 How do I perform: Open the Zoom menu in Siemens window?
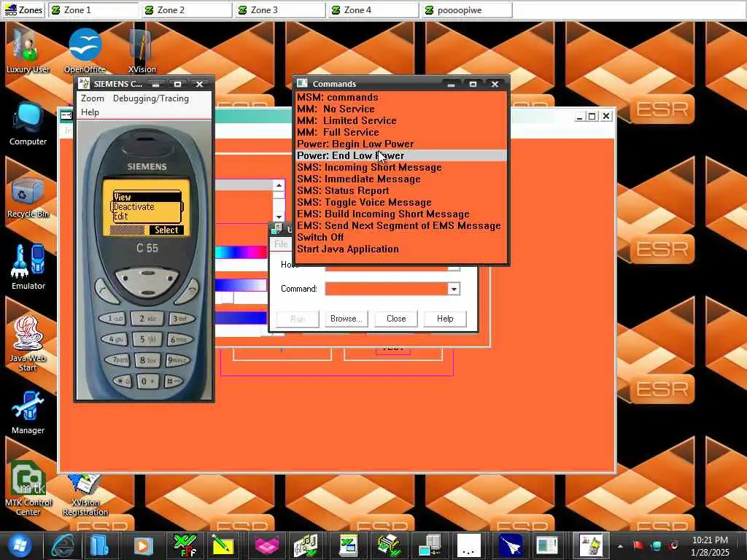[x=93, y=98]
